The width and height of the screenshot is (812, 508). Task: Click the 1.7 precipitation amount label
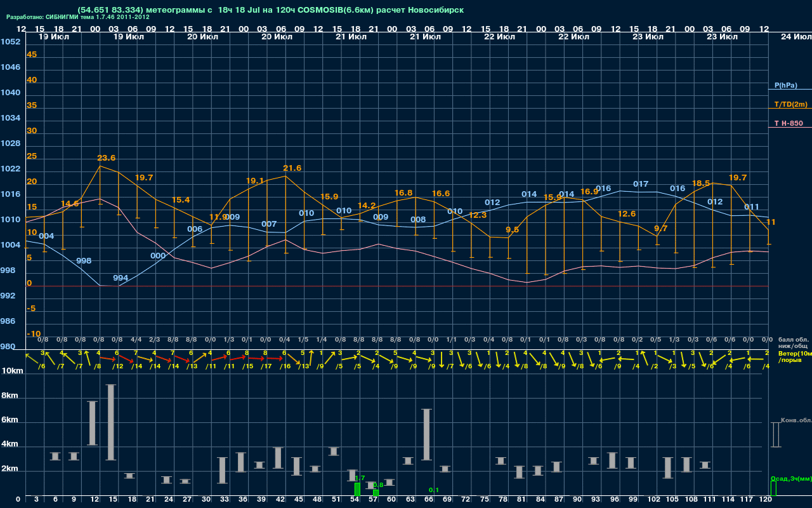[360, 478]
